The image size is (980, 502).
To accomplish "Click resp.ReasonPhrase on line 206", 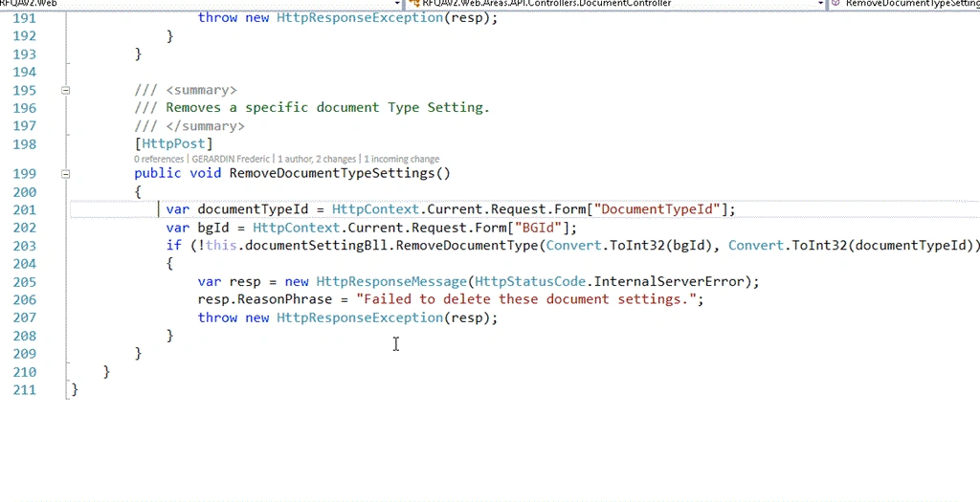I will point(264,299).
